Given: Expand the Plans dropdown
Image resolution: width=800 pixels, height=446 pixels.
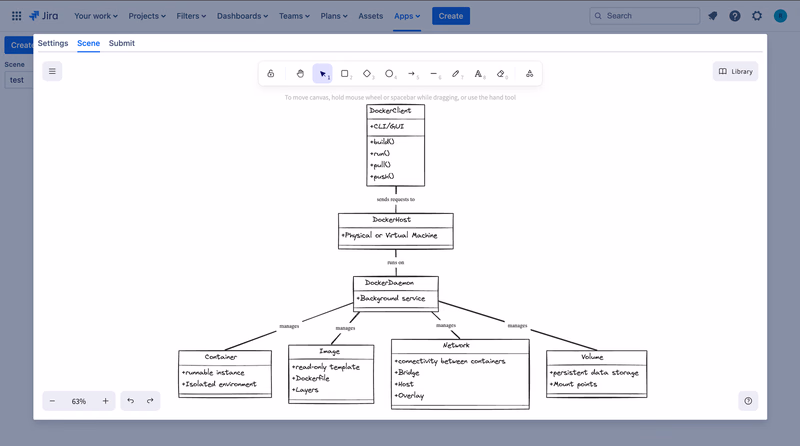Looking at the screenshot, I should (x=334, y=16).
